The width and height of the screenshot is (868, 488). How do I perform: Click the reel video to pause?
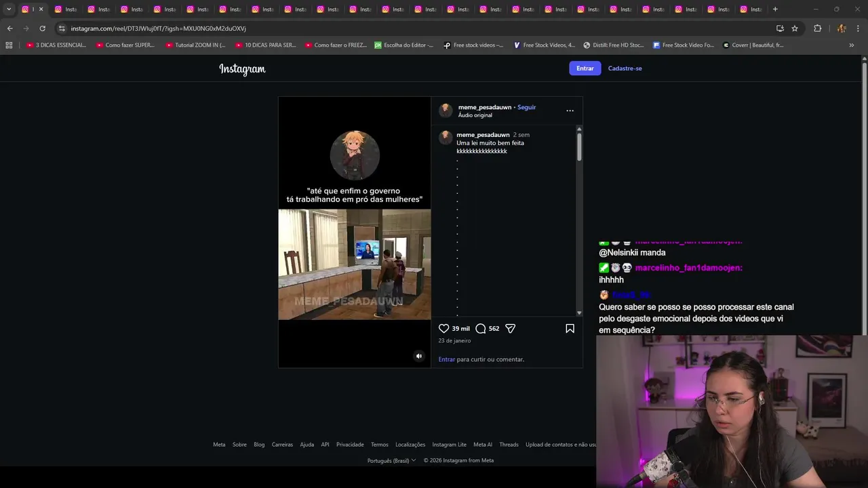point(355,232)
